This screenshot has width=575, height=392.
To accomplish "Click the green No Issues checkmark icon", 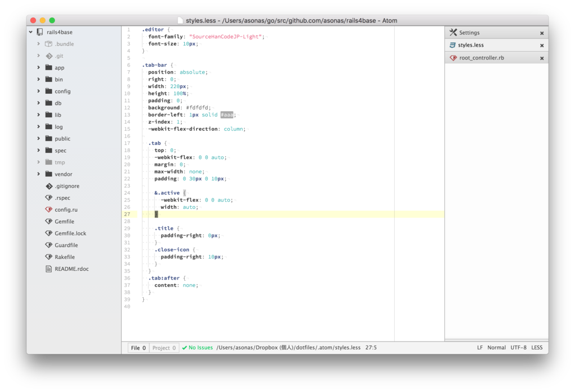I will click(x=184, y=348).
